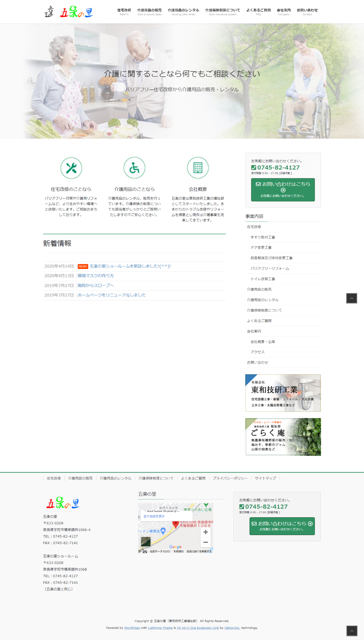
Task: Click the green お問い合わせはこちら button in sidebar
Action: tap(283, 189)
